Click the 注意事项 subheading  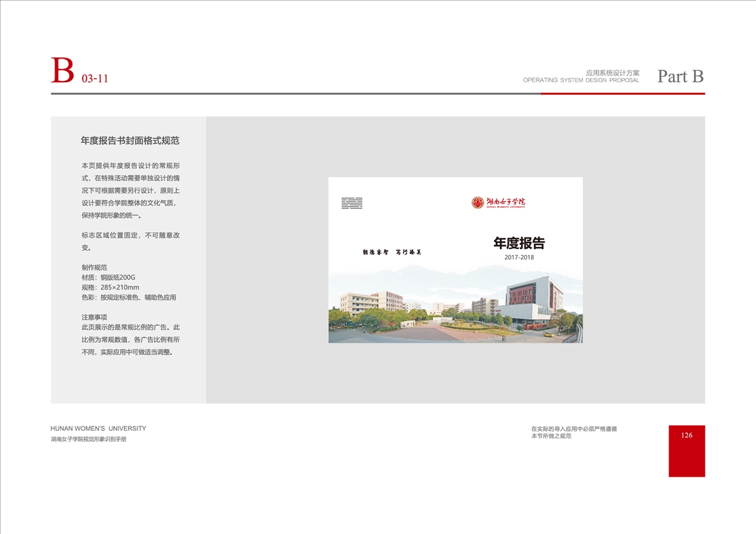click(94, 317)
